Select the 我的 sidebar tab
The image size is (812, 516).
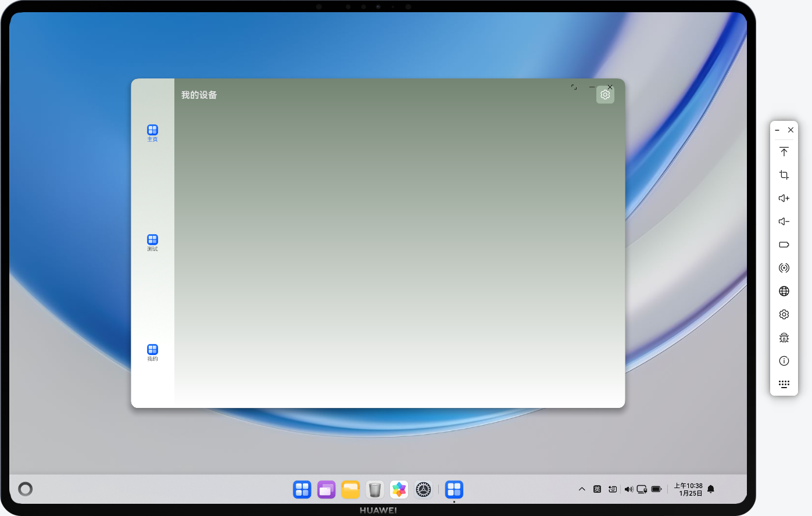tap(152, 352)
